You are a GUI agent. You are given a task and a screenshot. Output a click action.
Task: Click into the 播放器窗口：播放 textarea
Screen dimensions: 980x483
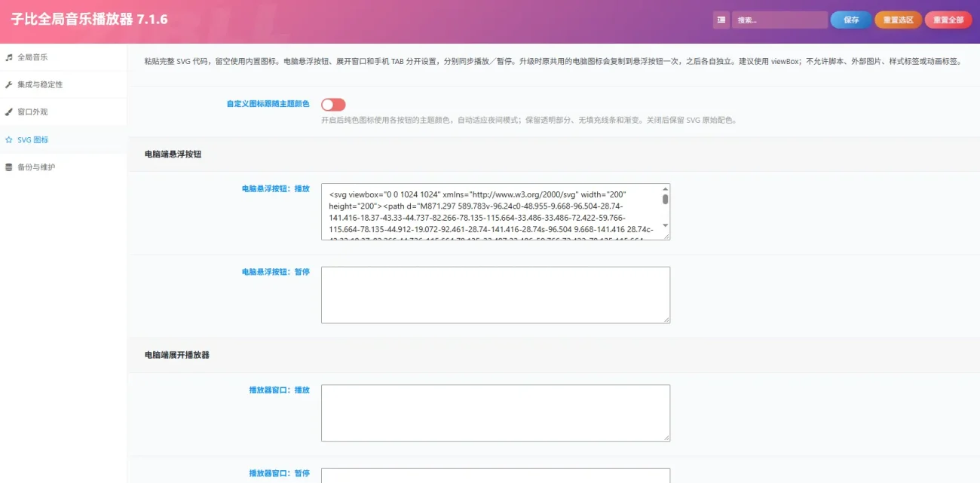point(495,413)
